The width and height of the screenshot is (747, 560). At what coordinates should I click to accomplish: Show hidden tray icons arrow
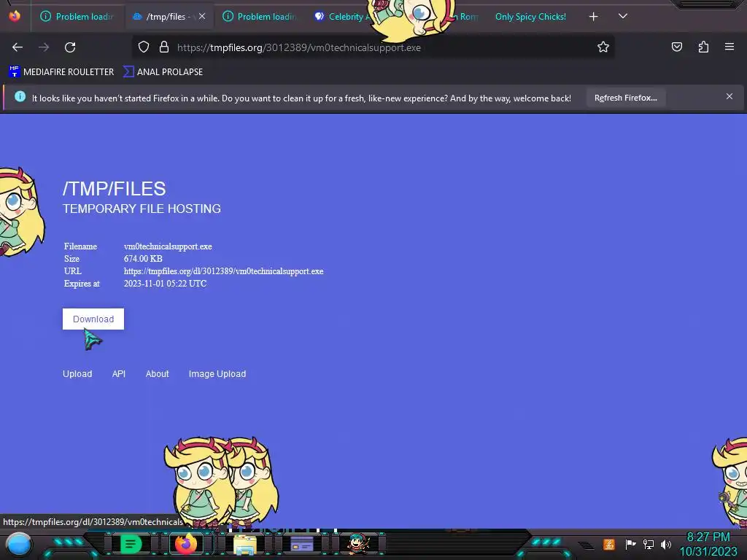pyautogui.click(x=586, y=545)
